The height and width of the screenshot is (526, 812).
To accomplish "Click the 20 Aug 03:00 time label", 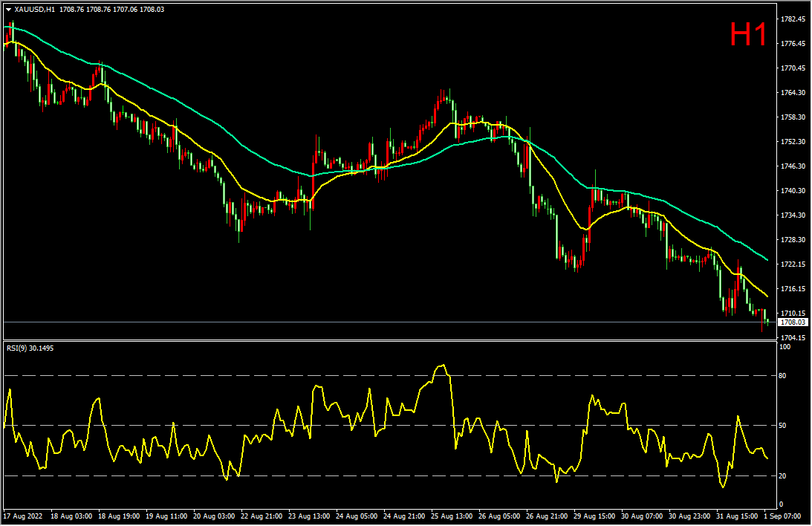I will [214, 516].
